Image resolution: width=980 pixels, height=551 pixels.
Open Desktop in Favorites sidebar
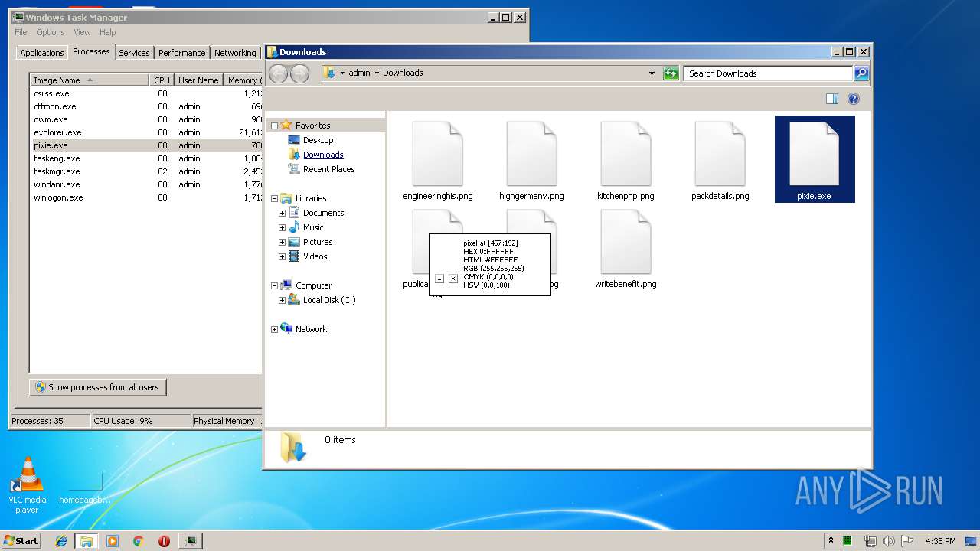318,140
